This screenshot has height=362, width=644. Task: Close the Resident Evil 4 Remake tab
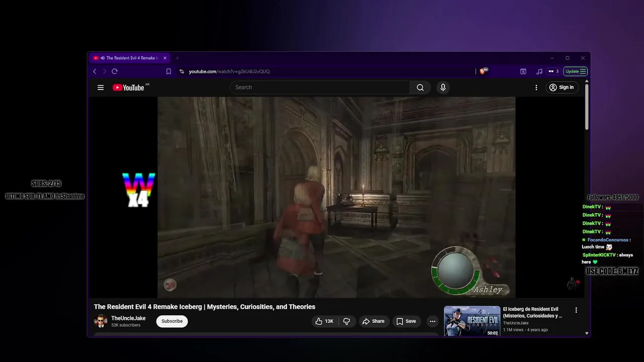[x=165, y=58]
